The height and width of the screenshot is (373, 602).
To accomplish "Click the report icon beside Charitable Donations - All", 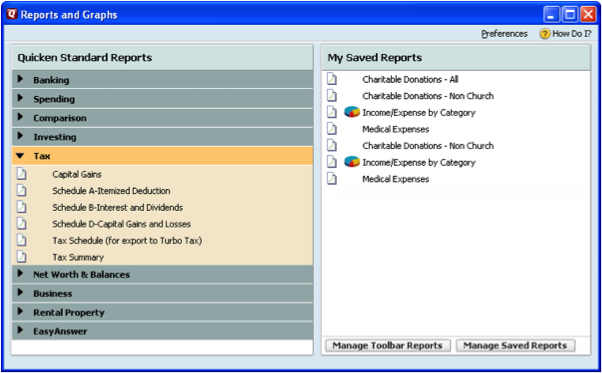I will point(332,79).
